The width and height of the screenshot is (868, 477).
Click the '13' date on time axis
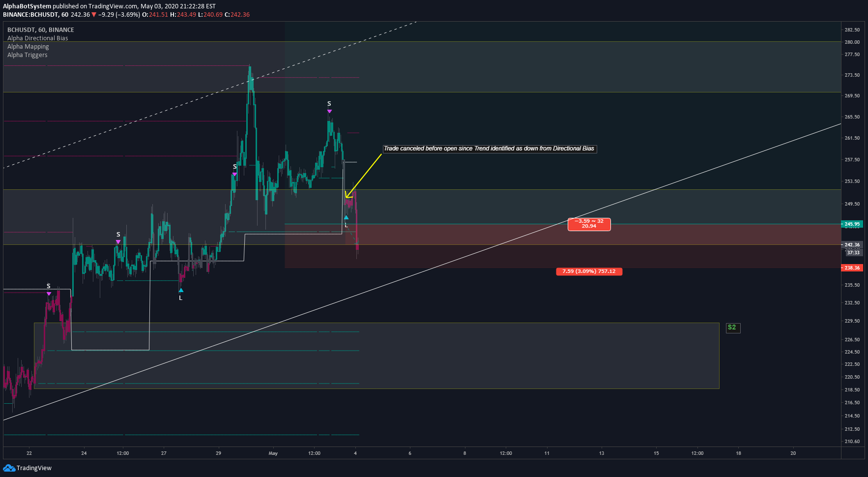(x=602, y=453)
